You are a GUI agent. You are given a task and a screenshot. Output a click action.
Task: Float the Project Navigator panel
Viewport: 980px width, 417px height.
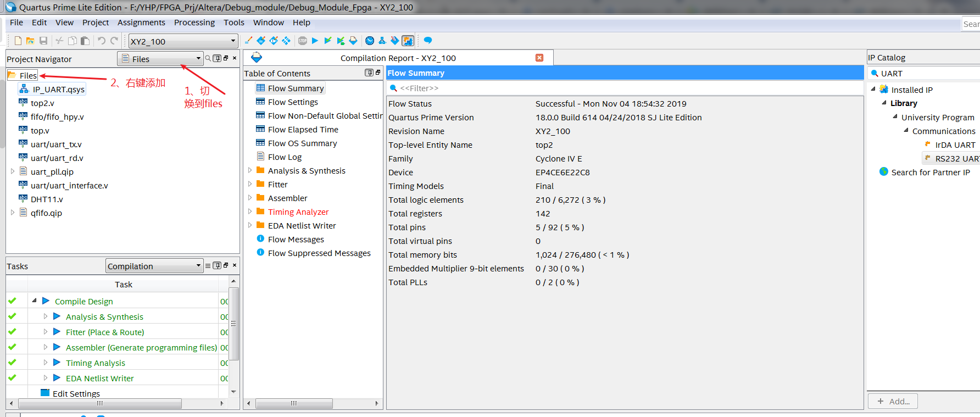pos(226,58)
